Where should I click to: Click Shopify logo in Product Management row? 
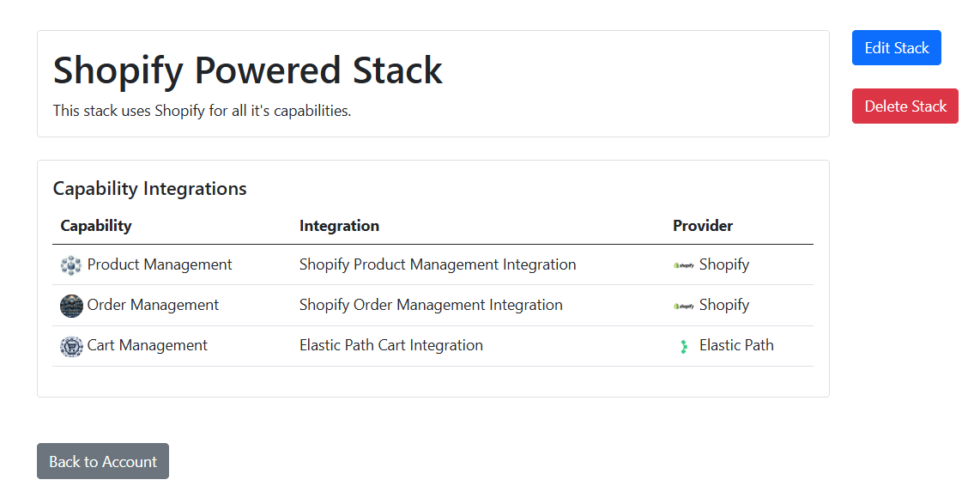click(x=684, y=265)
